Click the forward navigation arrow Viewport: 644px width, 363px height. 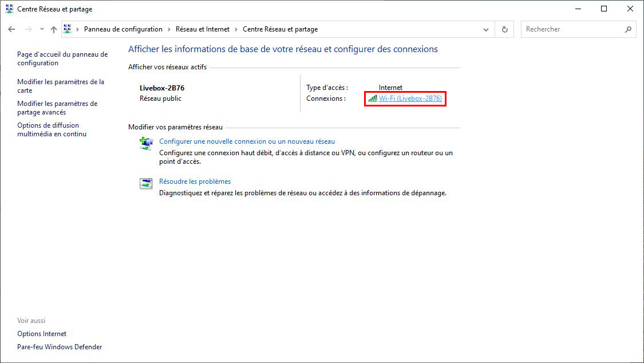29,29
